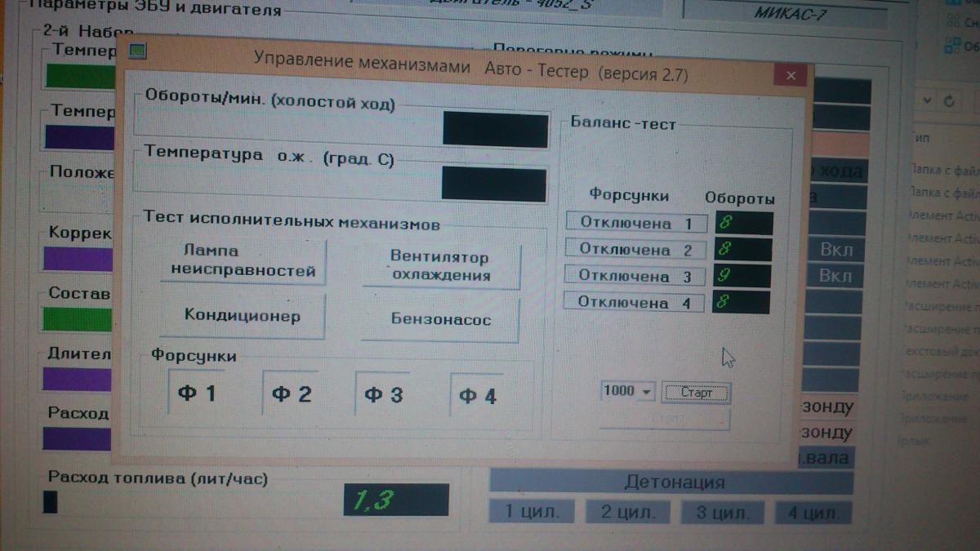Screen dimensions: 980x551
Task: Click the coolant Температура о.ж. display
Action: [x=494, y=184]
